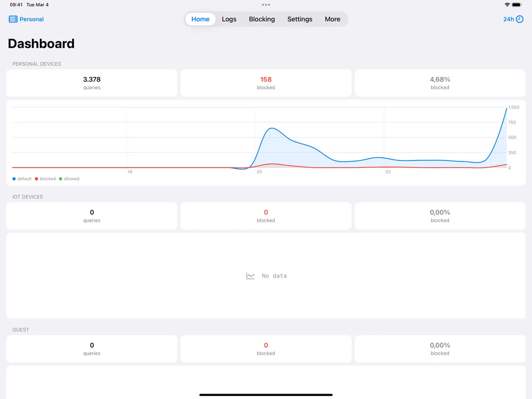This screenshot has width=532, height=399.
Task: Select the Guest 0 queries card
Action: click(x=92, y=349)
